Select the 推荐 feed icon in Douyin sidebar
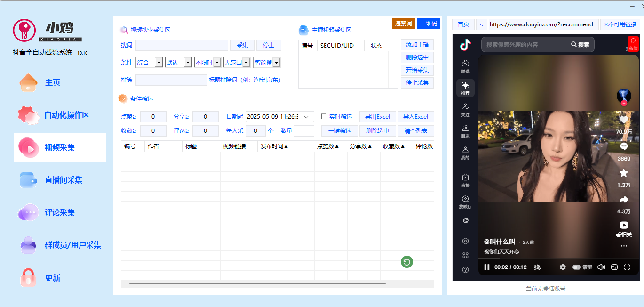The width and height of the screenshot is (644, 307). click(465, 88)
